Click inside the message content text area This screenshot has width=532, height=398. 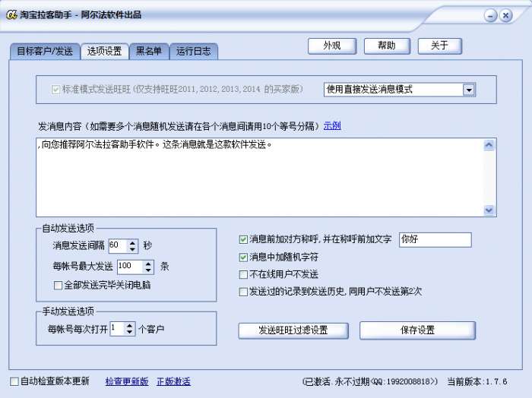tap(260, 177)
